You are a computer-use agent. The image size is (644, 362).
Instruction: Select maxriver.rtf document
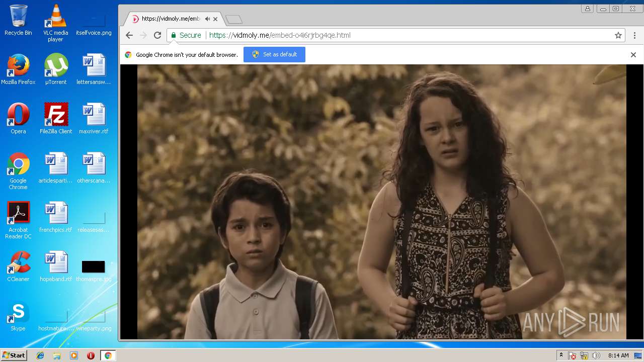[x=94, y=119]
